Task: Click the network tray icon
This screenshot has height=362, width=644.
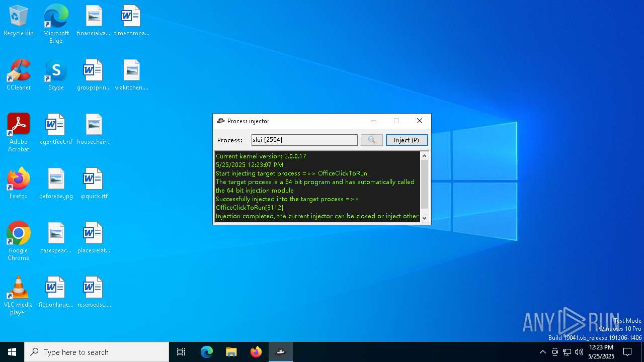Action: (567, 352)
